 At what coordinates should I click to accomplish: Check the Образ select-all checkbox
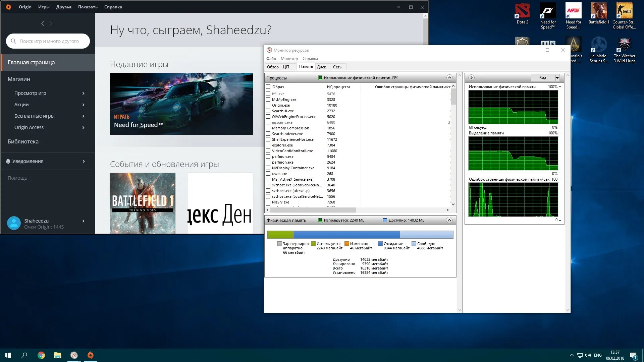(x=268, y=87)
